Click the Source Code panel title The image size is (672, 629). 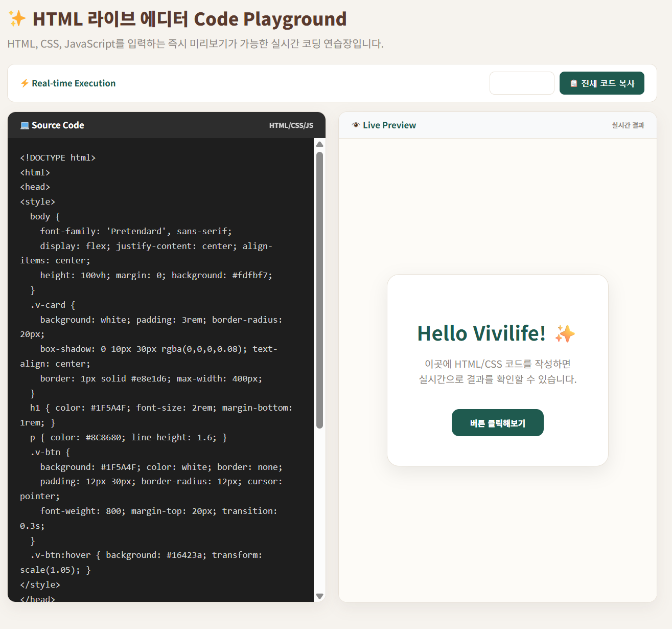58,125
